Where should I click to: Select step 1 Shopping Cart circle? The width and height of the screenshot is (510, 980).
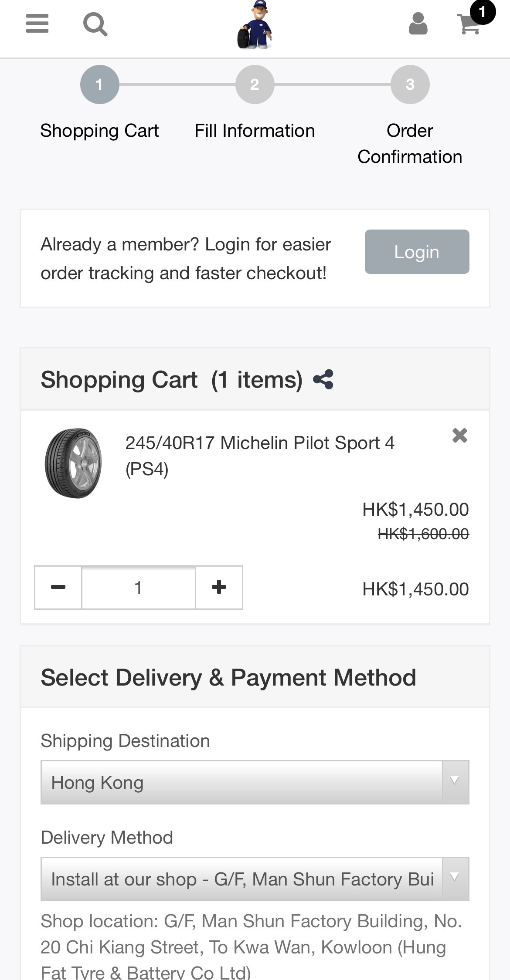(x=99, y=84)
